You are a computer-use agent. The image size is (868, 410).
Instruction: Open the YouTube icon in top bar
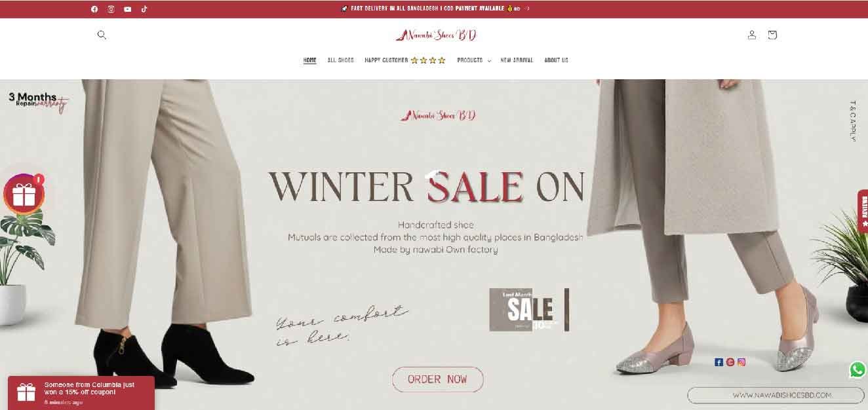tap(127, 9)
